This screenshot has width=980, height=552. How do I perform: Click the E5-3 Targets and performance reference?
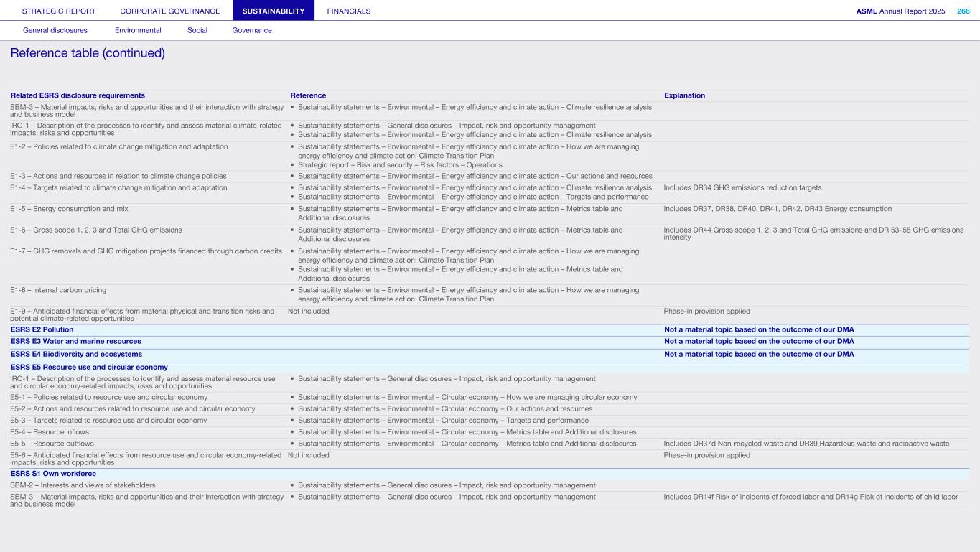point(443,420)
